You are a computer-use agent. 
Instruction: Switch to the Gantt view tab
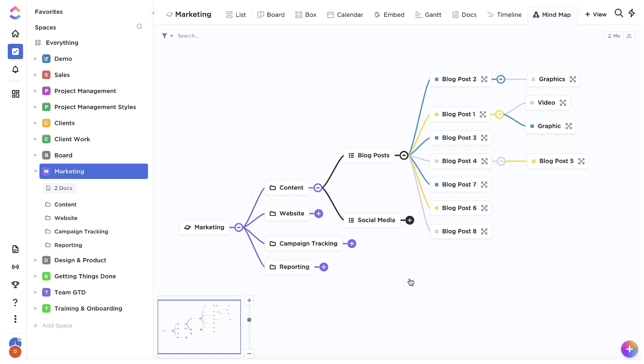tap(428, 14)
